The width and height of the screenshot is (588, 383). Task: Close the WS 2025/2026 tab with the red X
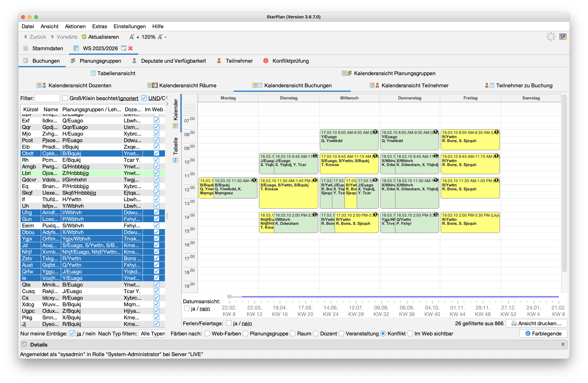coord(130,48)
